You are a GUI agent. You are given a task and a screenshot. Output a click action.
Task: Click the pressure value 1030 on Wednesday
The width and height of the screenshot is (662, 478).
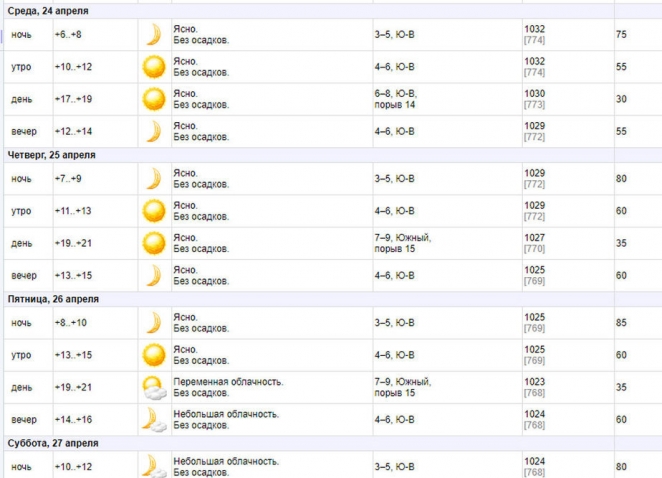click(x=535, y=93)
